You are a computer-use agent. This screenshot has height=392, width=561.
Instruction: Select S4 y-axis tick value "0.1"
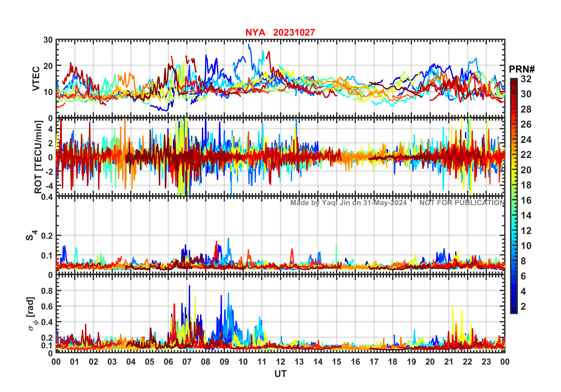47,256
